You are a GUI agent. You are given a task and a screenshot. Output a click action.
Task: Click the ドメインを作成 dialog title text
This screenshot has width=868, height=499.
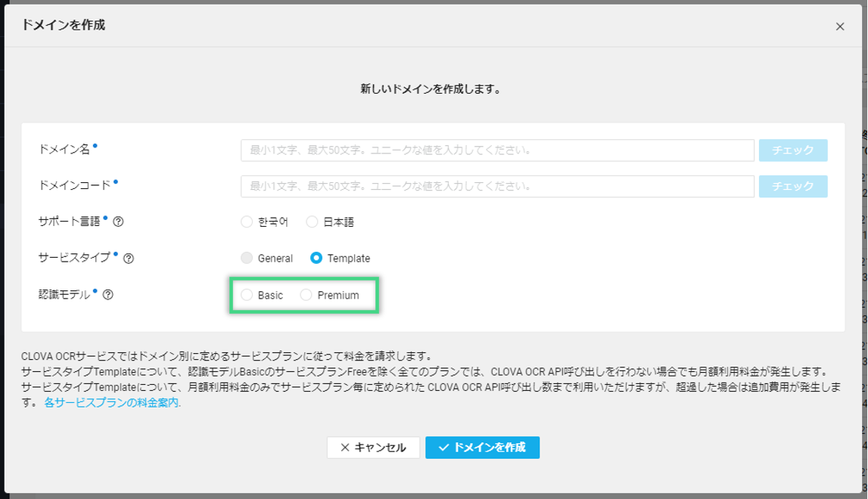click(64, 25)
